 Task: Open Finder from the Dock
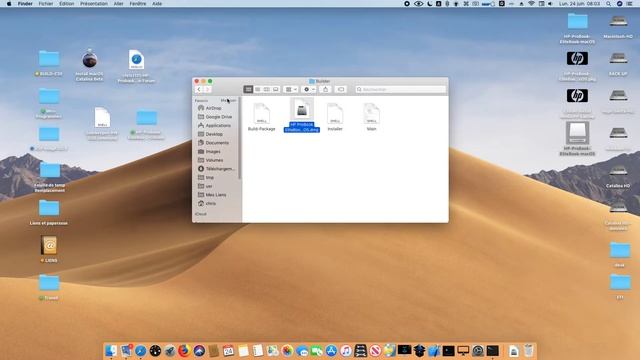tap(111, 350)
